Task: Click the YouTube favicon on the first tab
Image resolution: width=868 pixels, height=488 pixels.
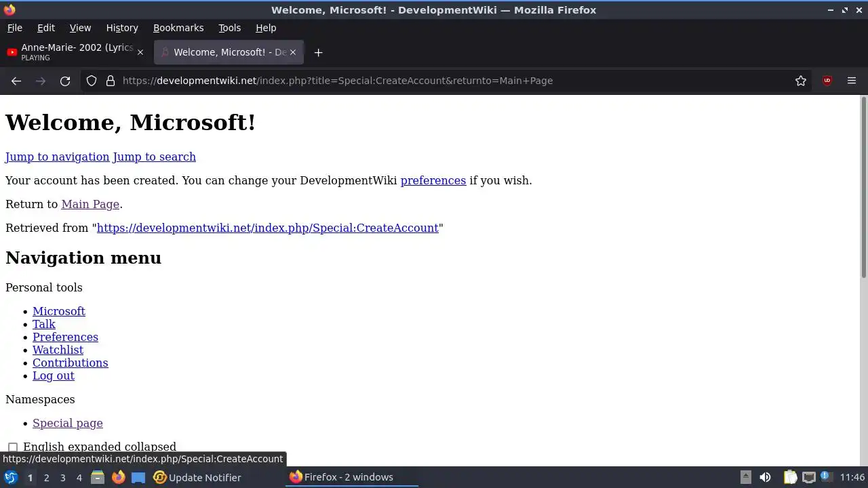Action: 12,52
